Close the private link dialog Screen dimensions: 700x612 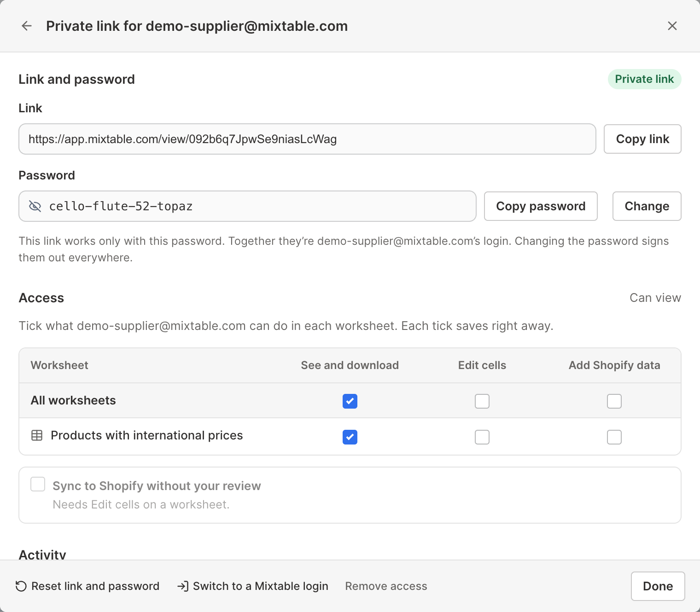[x=672, y=26]
